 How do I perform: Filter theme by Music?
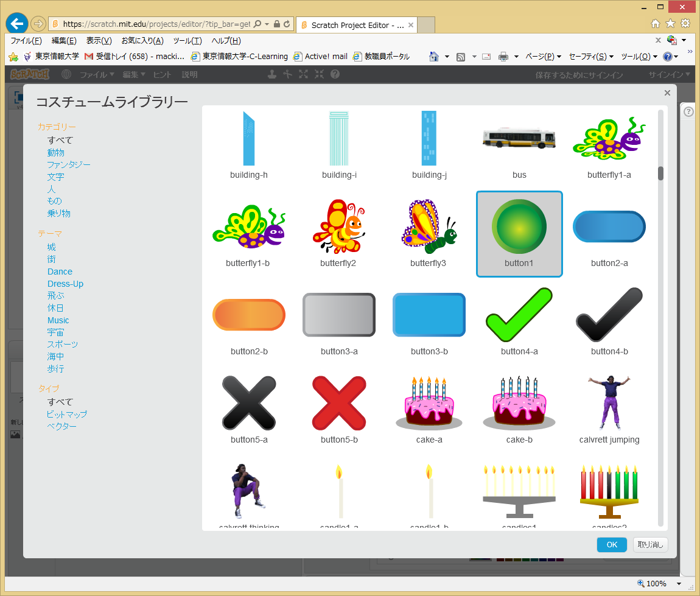click(x=58, y=320)
